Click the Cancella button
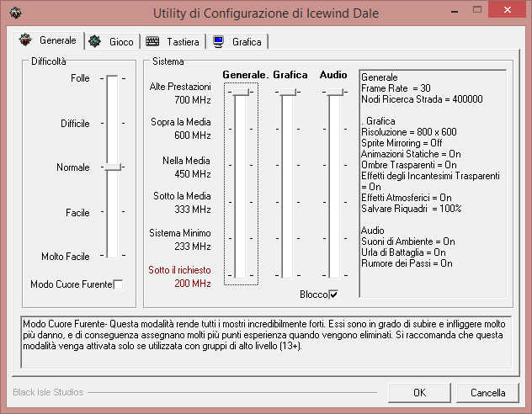 click(x=487, y=393)
